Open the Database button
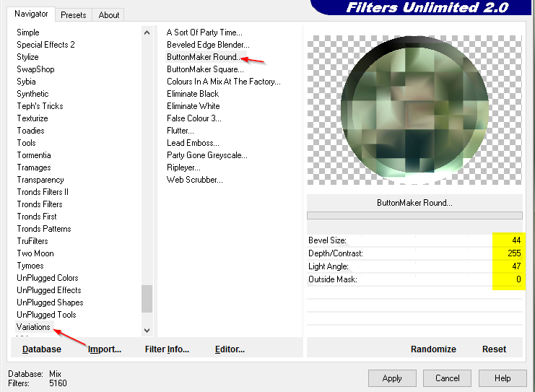The width and height of the screenshot is (535, 392). point(42,349)
